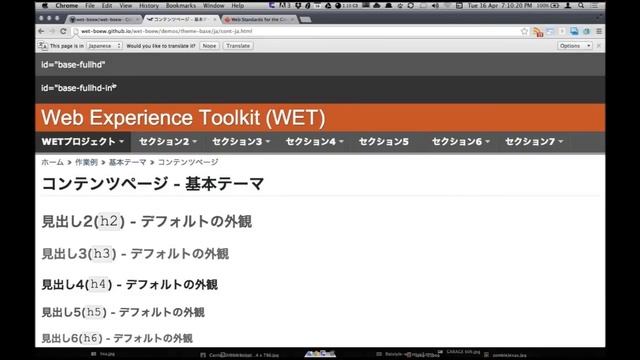640x360 pixels.
Task: Open the Apple menu
Action: click(45, 6)
